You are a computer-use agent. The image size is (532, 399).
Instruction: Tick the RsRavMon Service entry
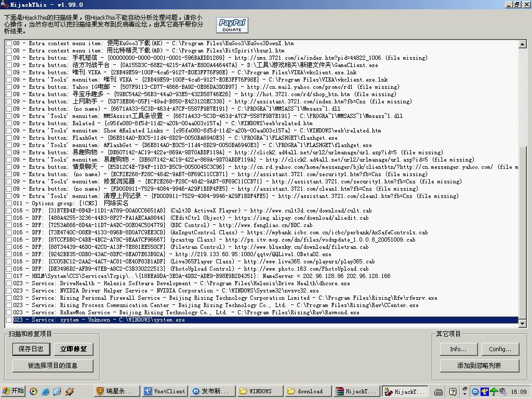point(9,312)
